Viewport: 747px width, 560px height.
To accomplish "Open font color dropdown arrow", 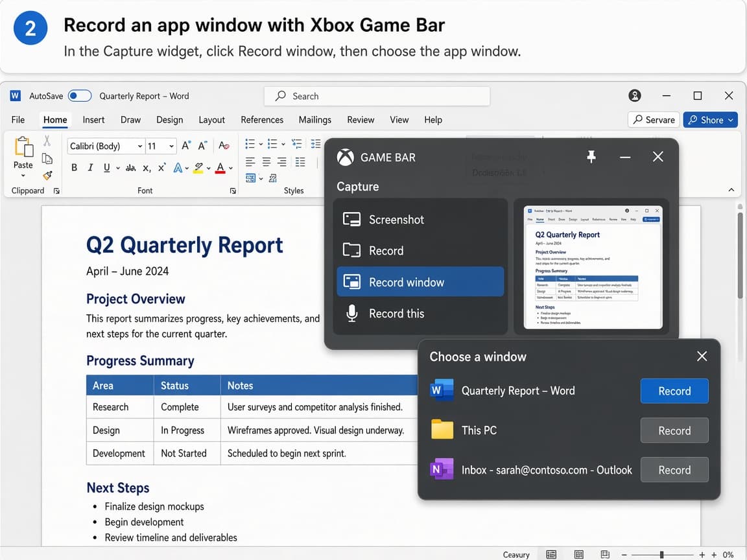I will point(231,168).
